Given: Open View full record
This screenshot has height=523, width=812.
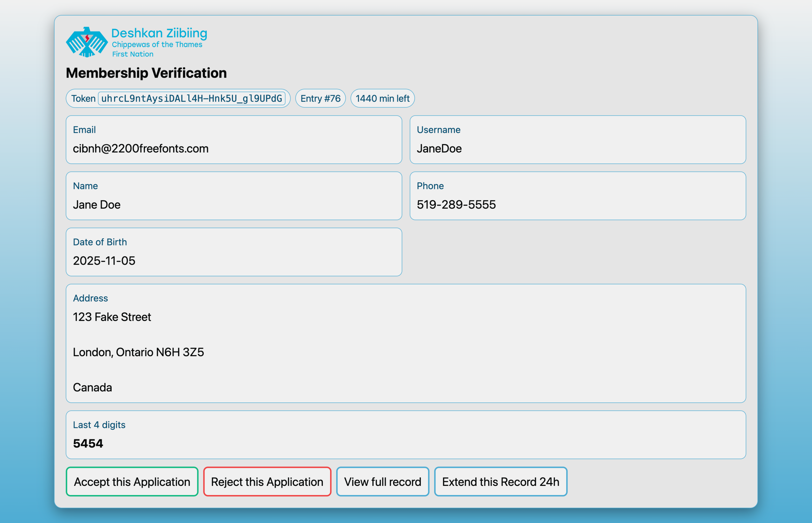Looking at the screenshot, I should coord(383,481).
